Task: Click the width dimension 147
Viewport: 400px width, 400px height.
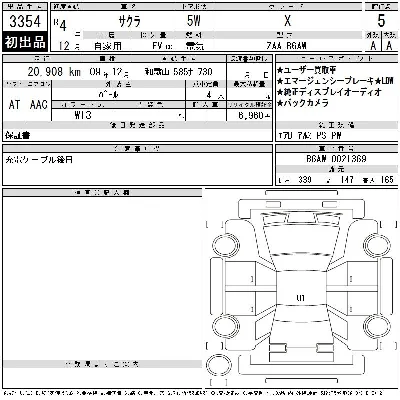Action: [347, 180]
